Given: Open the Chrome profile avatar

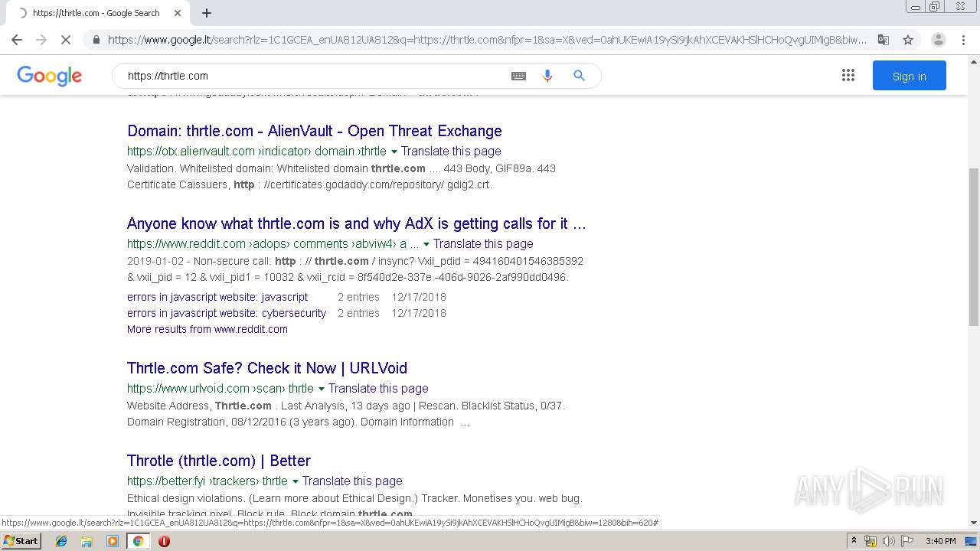Looking at the screenshot, I should coord(938,40).
